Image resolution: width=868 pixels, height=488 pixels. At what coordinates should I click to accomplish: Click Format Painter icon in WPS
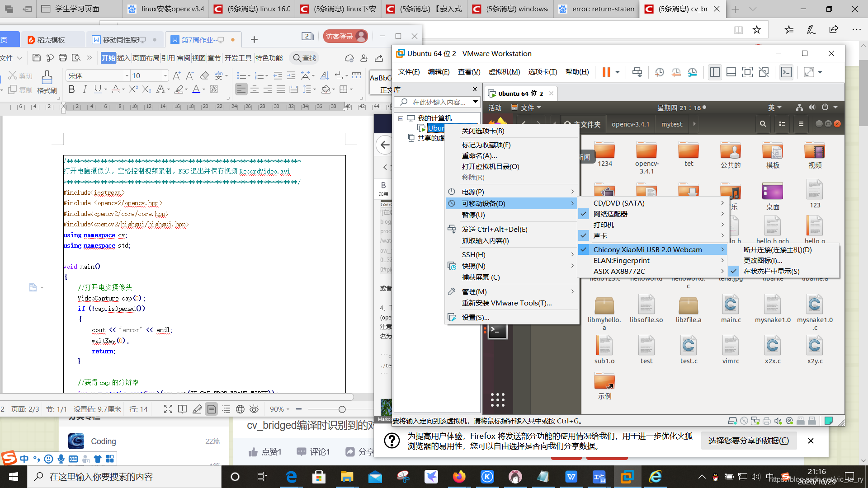tap(47, 82)
